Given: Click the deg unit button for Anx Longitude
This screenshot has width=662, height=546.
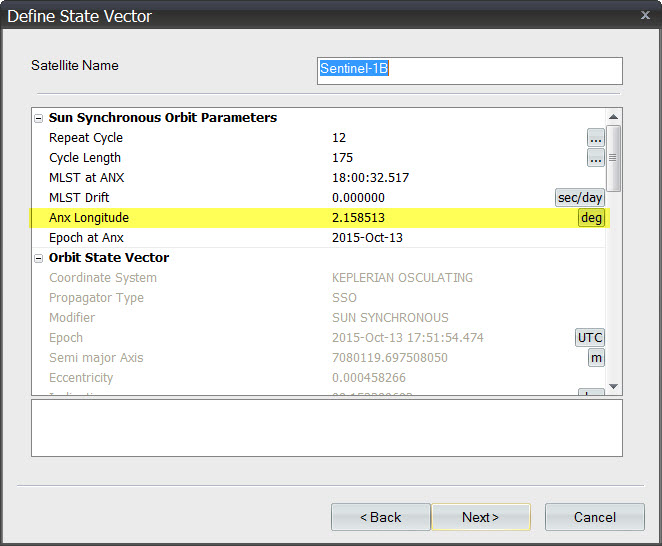Looking at the screenshot, I should (x=592, y=218).
